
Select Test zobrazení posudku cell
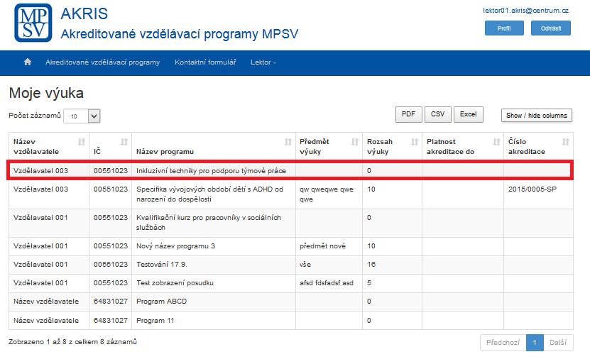[x=213, y=283]
